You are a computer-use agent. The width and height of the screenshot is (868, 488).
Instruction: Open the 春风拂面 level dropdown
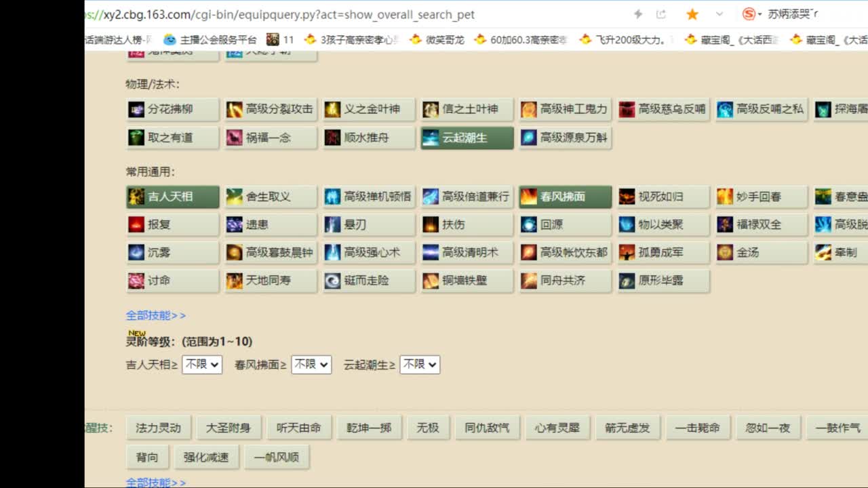pyautogui.click(x=311, y=365)
